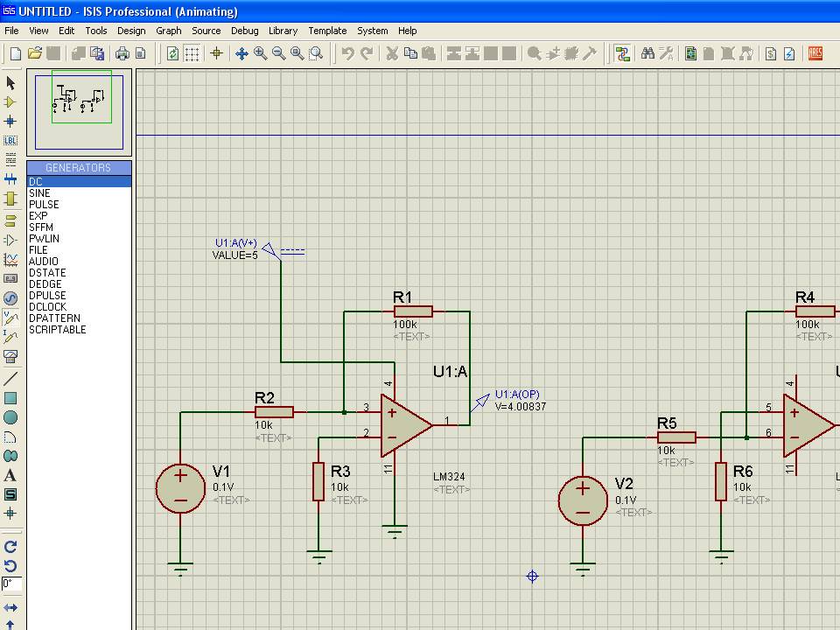
Task: Expand the System menu
Action: pos(372,31)
